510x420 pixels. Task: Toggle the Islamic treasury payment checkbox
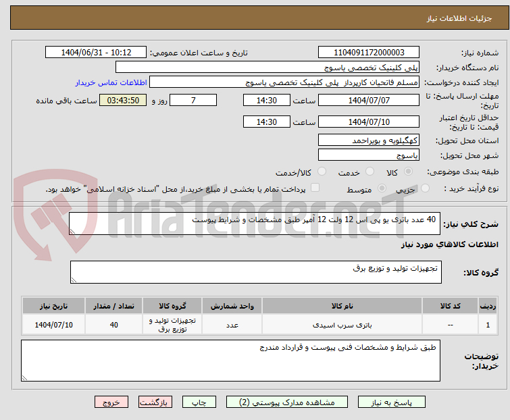(x=315, y=188)
